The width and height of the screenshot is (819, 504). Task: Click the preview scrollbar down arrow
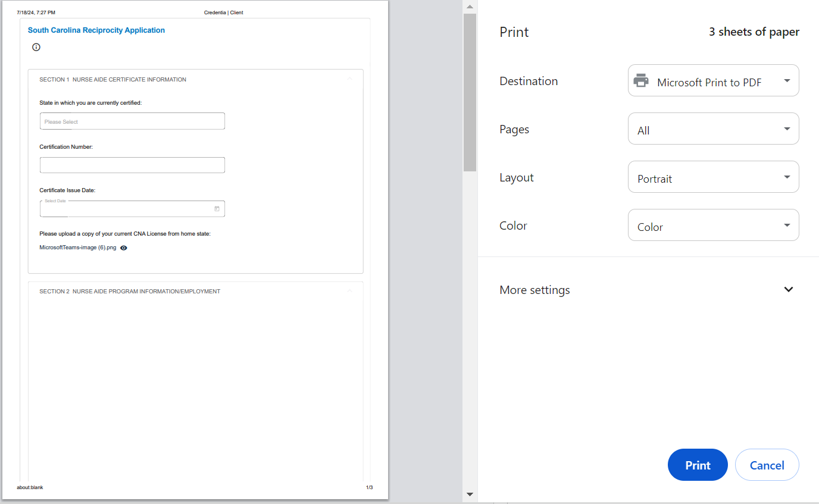tap(470, 494)
